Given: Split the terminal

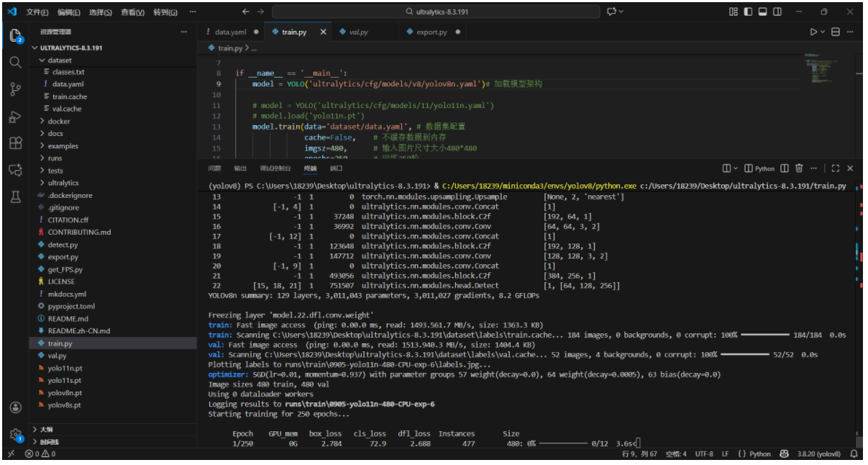Looking at the screenshot, I should tap(784, 168).
